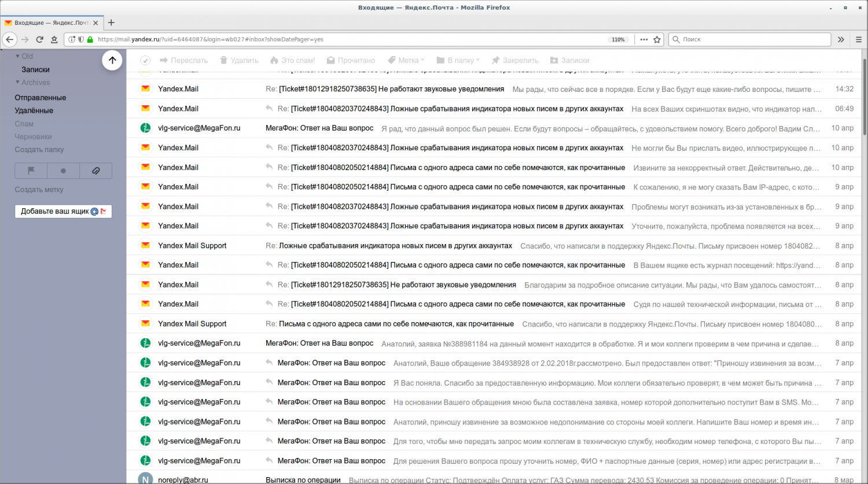Open the Метка label dropdown

[406, 60]
